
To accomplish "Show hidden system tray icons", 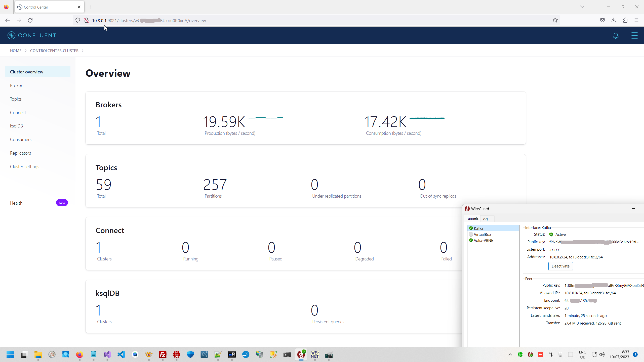I will click(510, 354).
